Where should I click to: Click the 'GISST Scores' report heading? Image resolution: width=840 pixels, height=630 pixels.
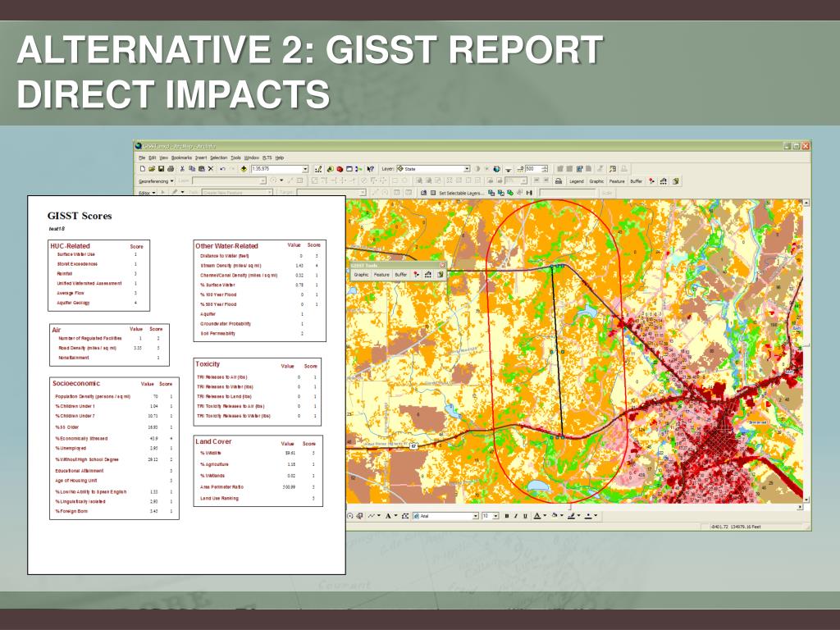[80, 216]
